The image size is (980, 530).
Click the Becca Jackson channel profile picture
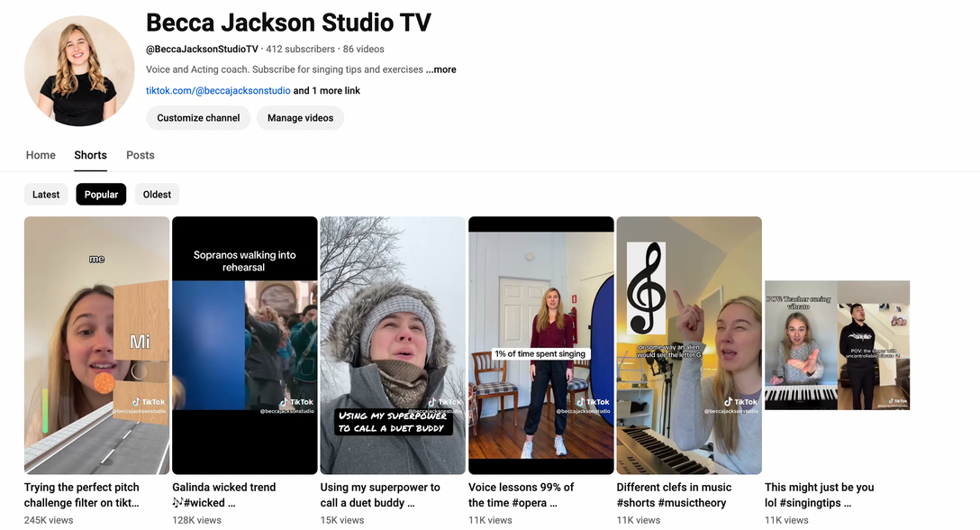79,70
